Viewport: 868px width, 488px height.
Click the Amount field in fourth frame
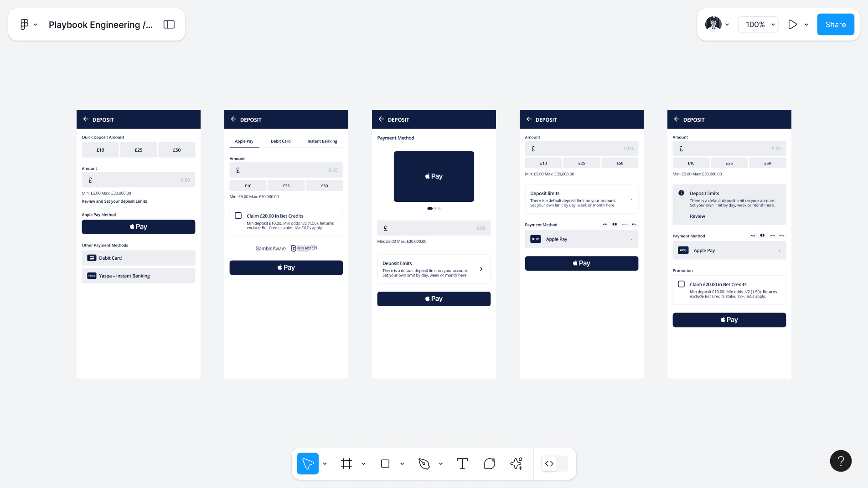[582, 149]
